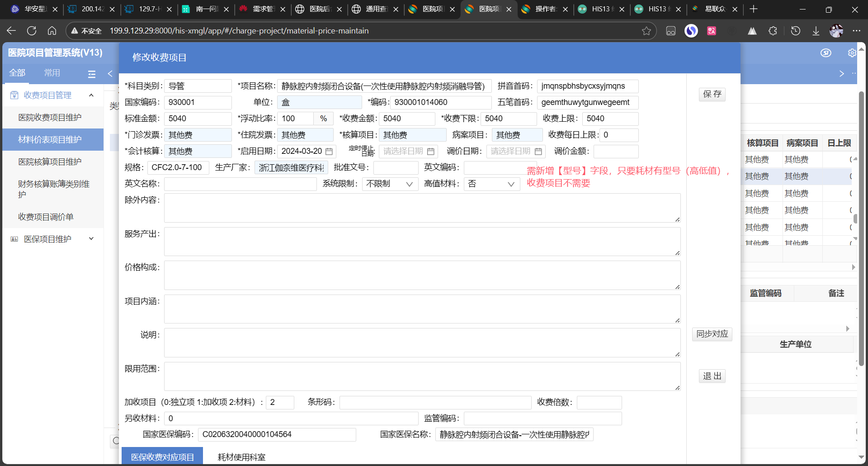This screenshot has width=868, height=466.
Task: Click the 收费金额 input field
Action: pyautogui.click(x=407, y=119)
